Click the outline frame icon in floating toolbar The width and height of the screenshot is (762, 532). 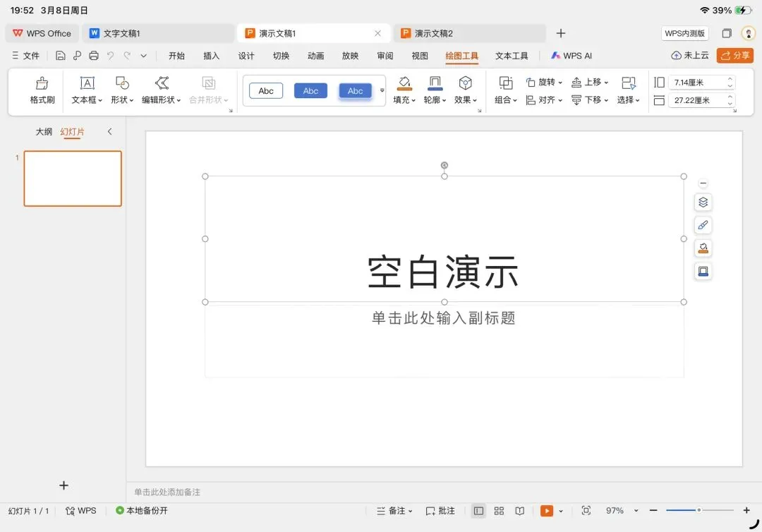(703, 271)
